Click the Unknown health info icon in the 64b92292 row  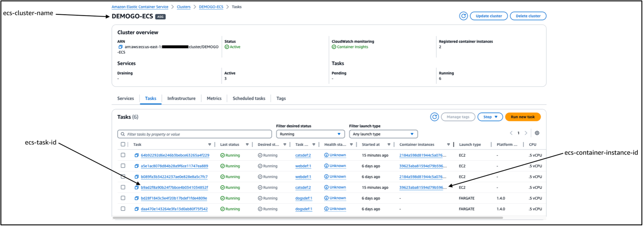[x=326, y=155]
